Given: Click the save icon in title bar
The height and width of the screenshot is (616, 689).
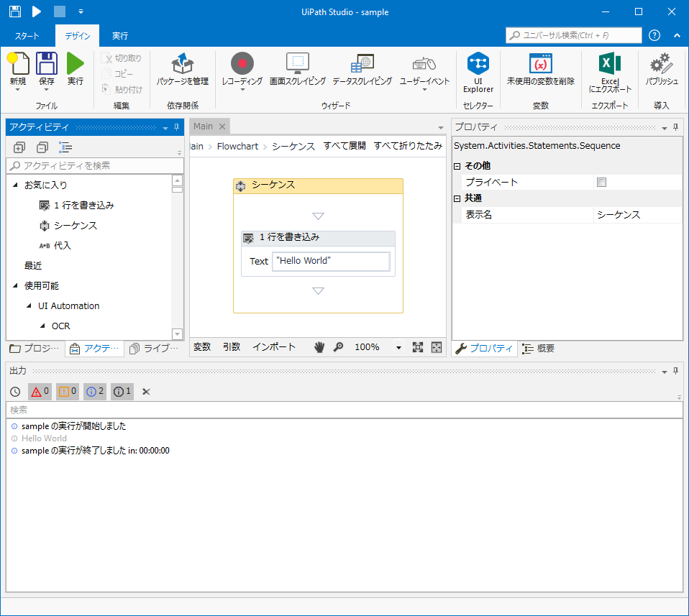Looking at the screenshot, I should point(15,12).
